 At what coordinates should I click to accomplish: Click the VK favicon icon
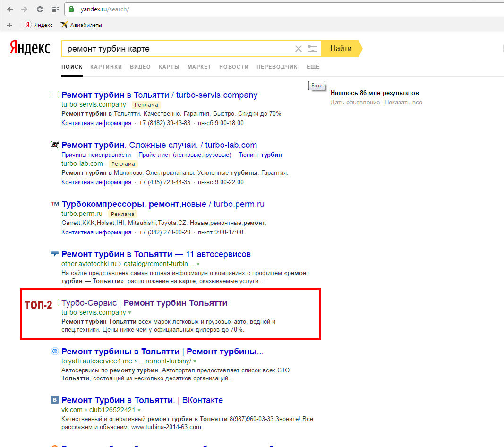point(55,400)
